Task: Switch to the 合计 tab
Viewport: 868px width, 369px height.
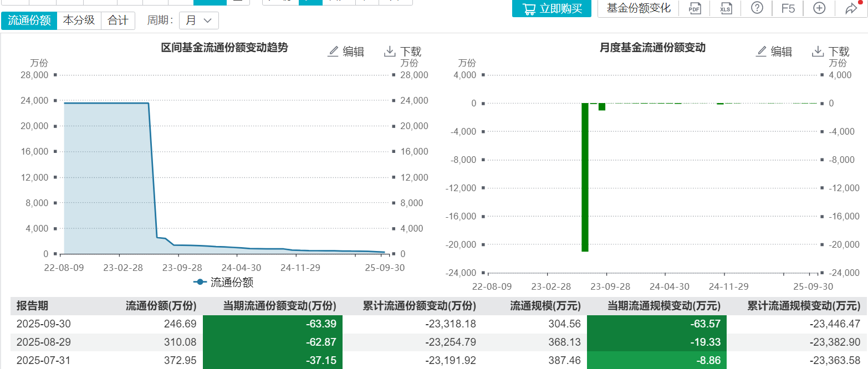Action: 118,20
